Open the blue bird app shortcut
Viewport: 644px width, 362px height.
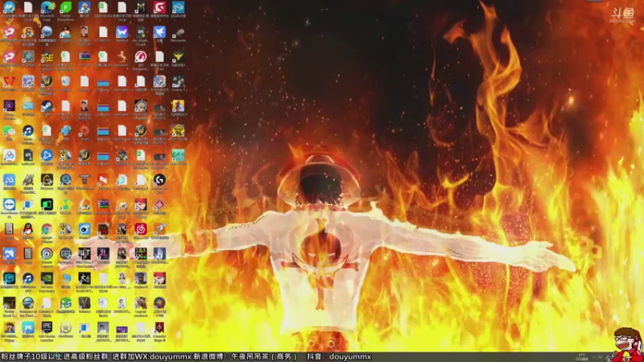pos(159,32)
